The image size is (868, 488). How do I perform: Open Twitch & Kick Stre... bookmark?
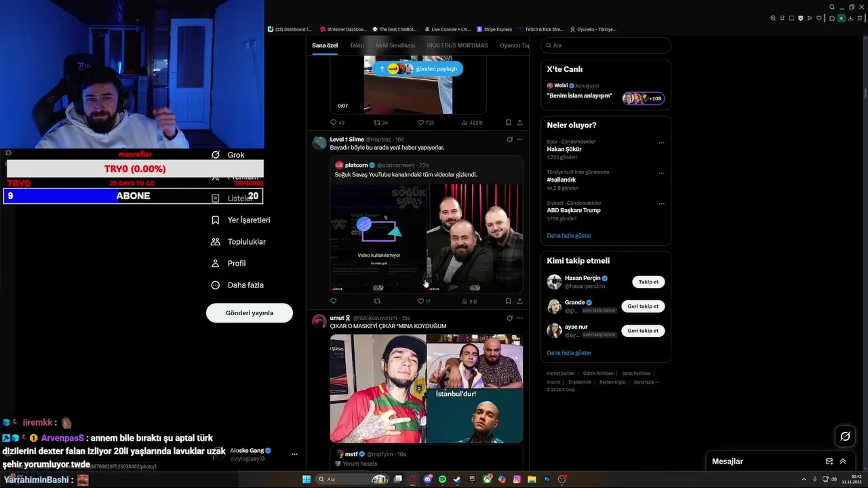click(x=540, y=29)
